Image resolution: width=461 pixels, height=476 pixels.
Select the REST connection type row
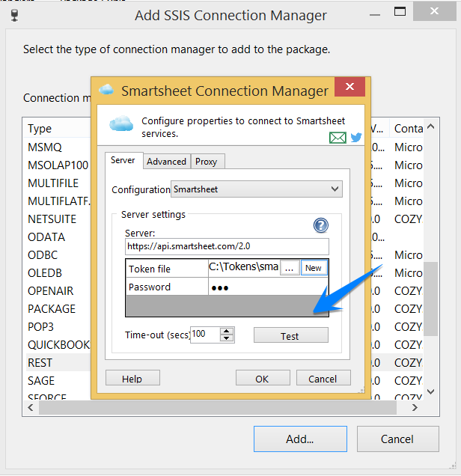tap(58, 362)
